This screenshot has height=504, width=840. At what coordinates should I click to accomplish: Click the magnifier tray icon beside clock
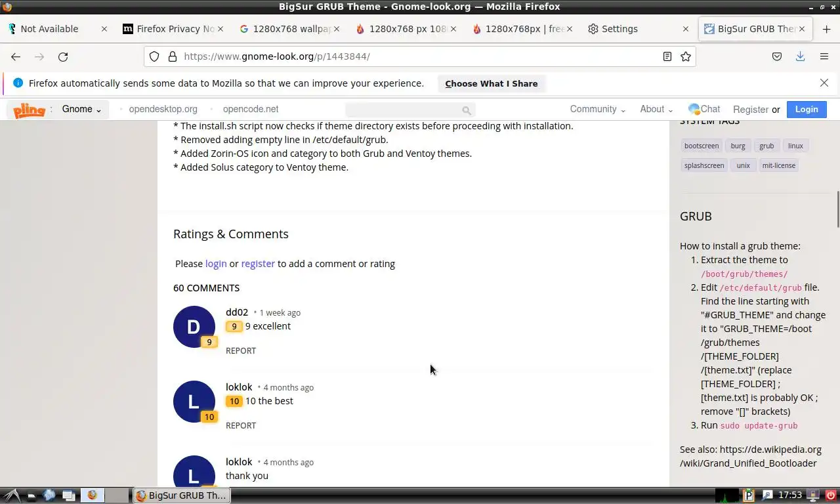[767, 495]
